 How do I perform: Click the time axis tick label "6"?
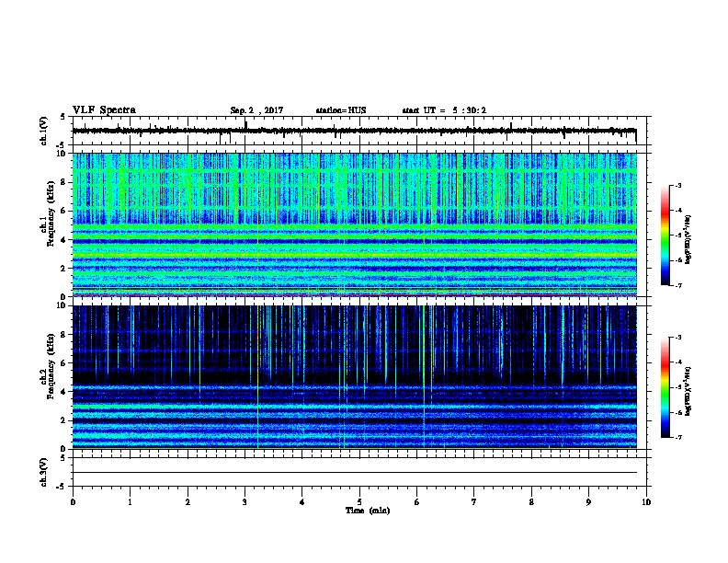(416, 502)
